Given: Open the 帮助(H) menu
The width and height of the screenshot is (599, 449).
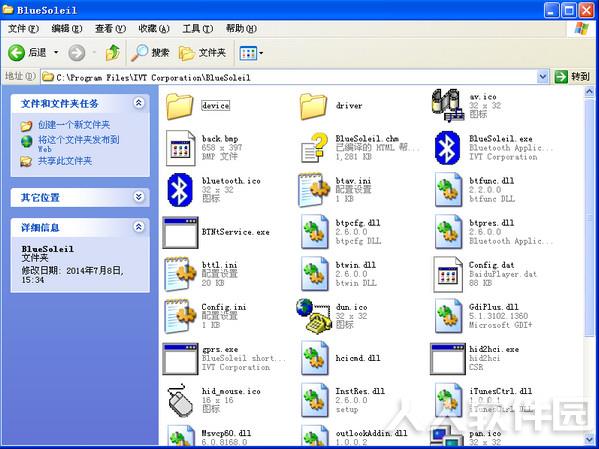Looking at the screenshot, I should [x=241, y=29].
